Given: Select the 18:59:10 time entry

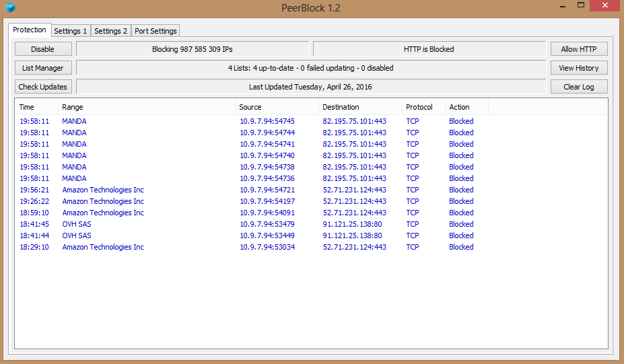Looking at the screenshot, I should [x=34, y=213].
